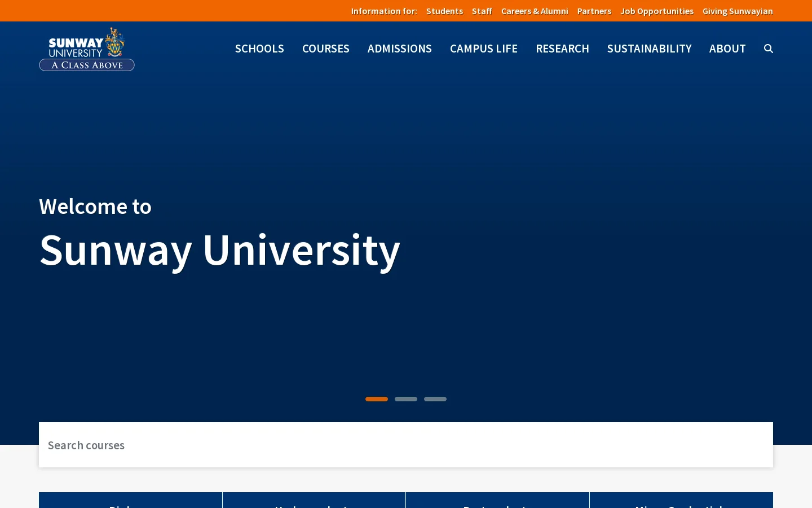Switch to second carousel slide indicator
This screenshot has width=812, height=508.
click(x=406, y=399)
